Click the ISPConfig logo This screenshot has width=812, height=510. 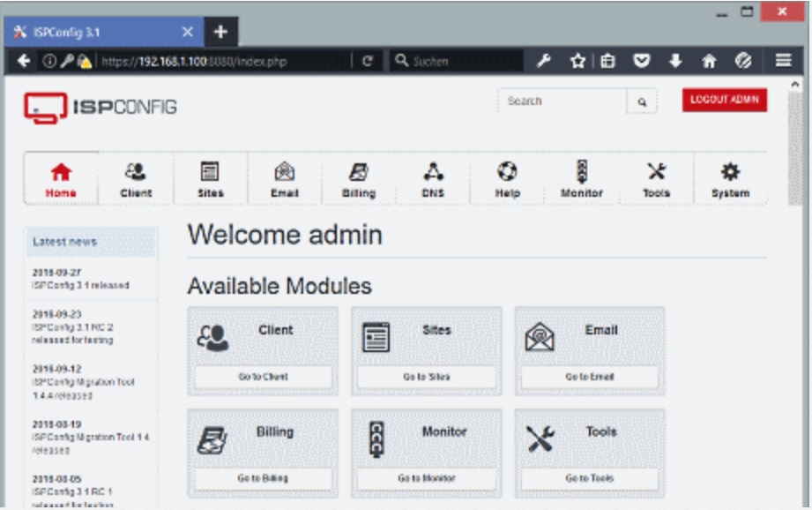(101, 108)
